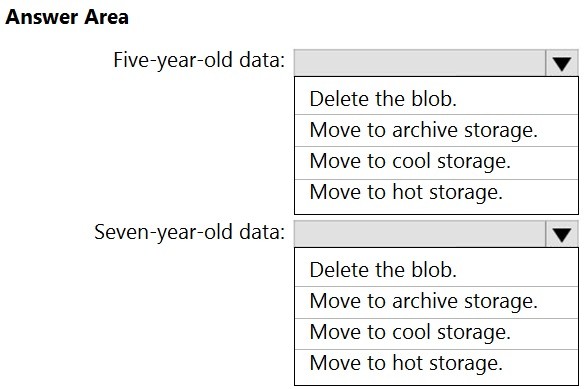The image size is (584, 389).
Task: Open the Five-year-old data combo box field
Action: click(436, 63)
